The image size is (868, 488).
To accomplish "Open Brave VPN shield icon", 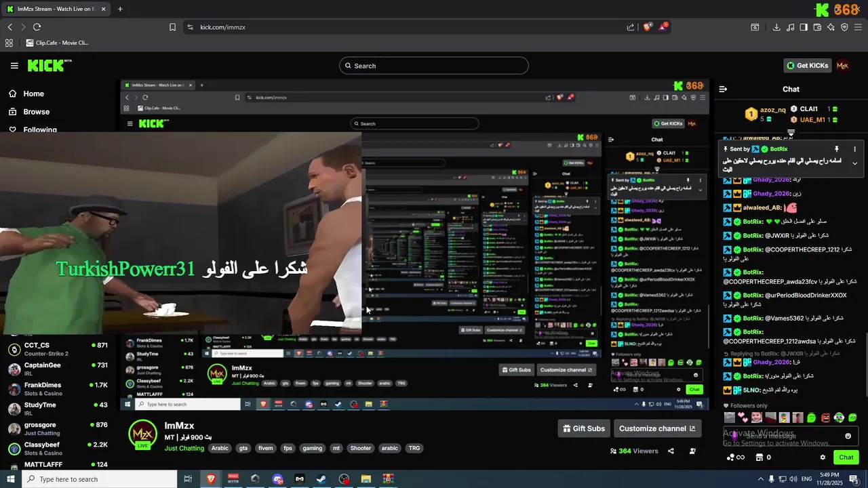I will coord(844,27).
